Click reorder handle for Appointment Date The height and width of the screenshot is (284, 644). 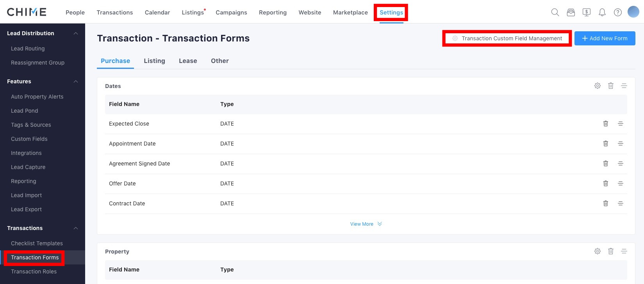click(x=621, y=144)
